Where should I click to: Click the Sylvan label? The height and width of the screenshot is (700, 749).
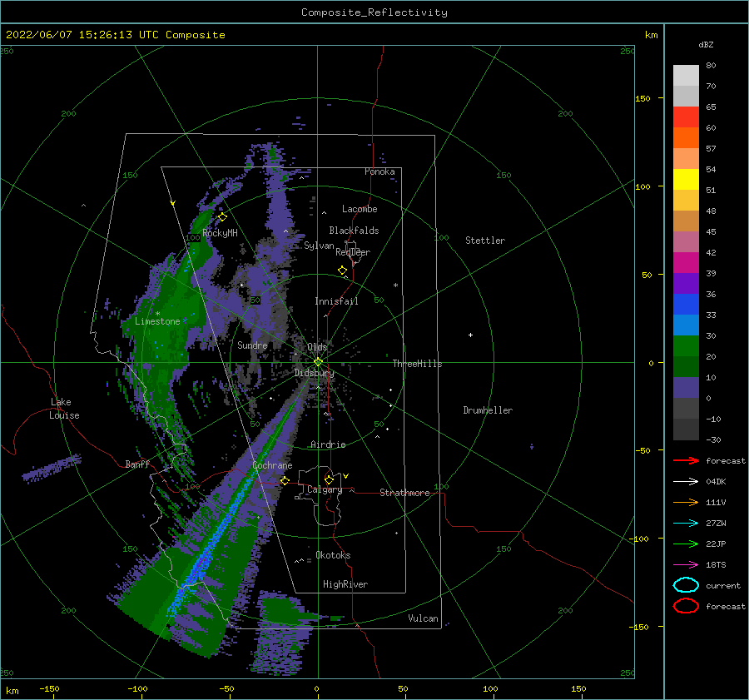pos(319,246)
